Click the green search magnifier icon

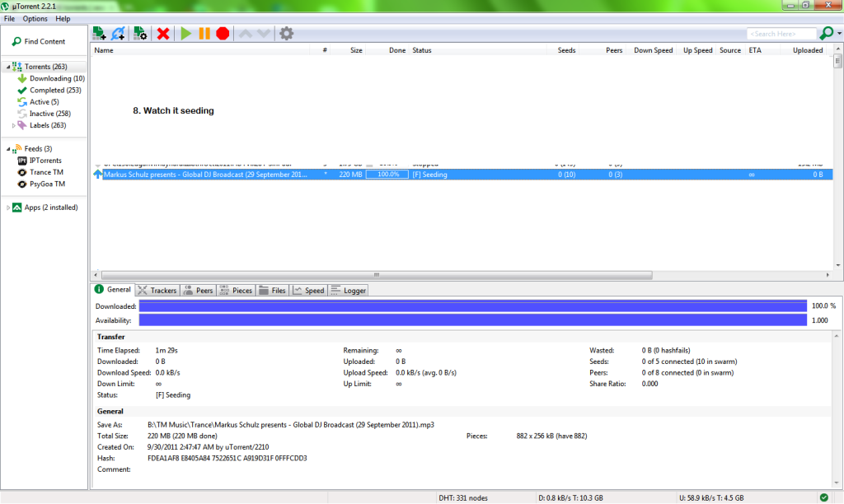[826, 33]
